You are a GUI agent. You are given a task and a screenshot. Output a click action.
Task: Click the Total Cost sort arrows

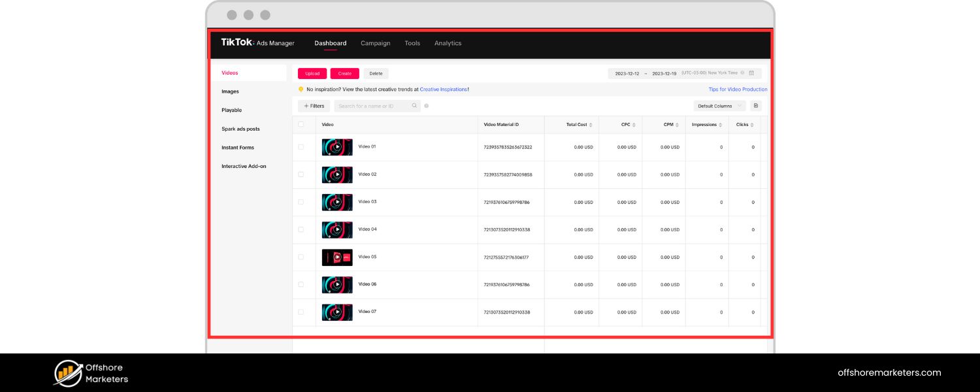pyautogui.click(x=591, y=125)
